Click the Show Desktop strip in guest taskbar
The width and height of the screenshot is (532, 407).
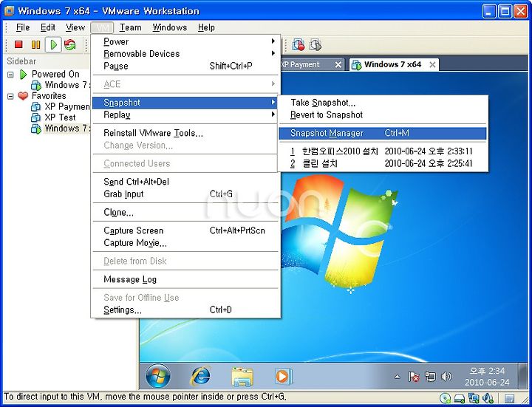pos(524,376)
